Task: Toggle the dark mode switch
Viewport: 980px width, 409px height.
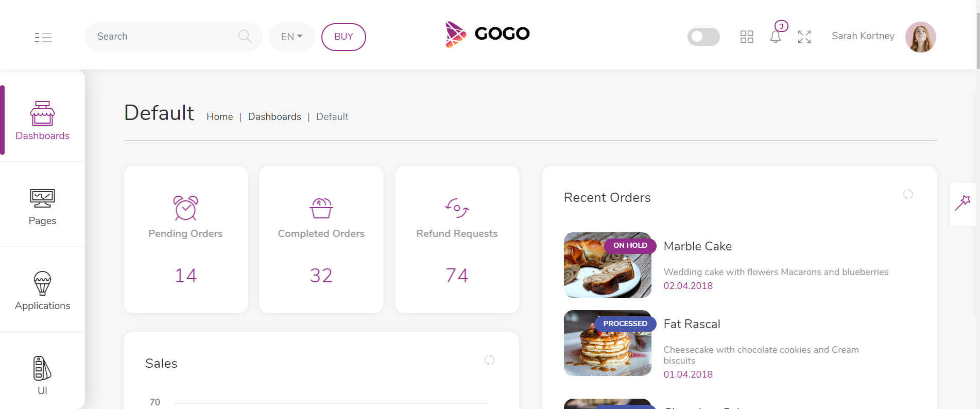Action: (x=703, y=37)
